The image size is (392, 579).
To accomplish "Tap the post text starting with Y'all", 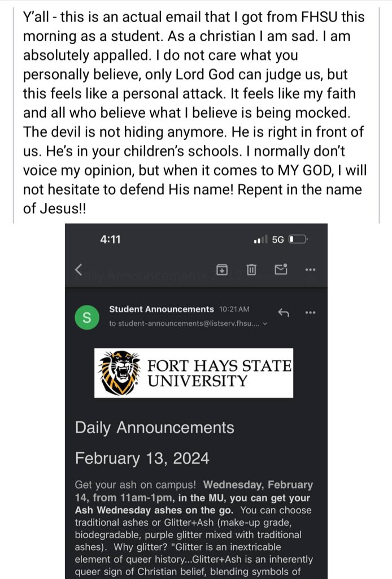I will [x=194, y=113].
